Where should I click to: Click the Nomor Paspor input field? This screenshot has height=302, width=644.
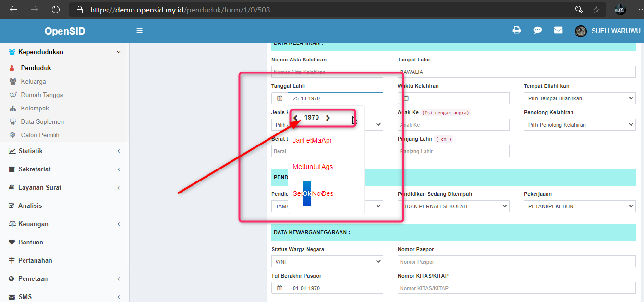click(x=517, y=262)
